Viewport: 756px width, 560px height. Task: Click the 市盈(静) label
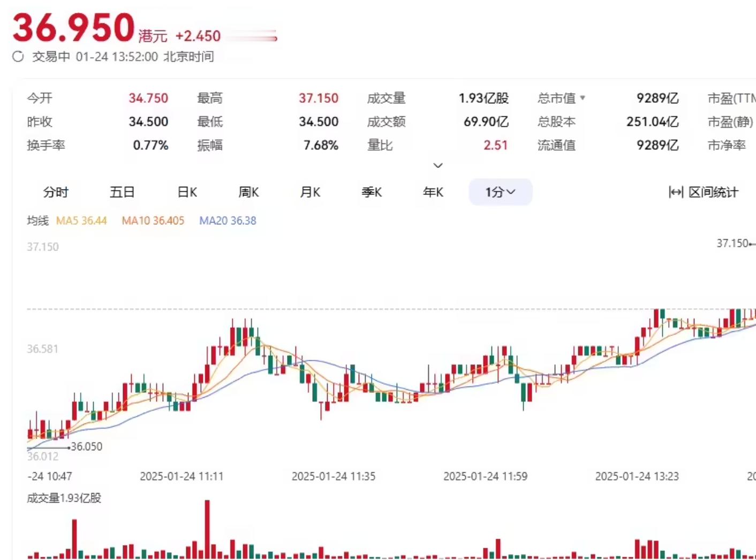point(731,122)
